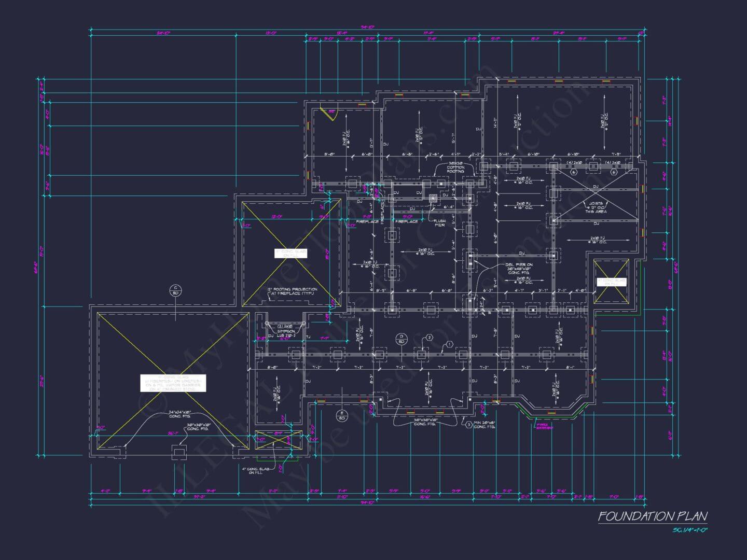
Task: Click the E/SD section marker circle
Action: coord(342,415)
